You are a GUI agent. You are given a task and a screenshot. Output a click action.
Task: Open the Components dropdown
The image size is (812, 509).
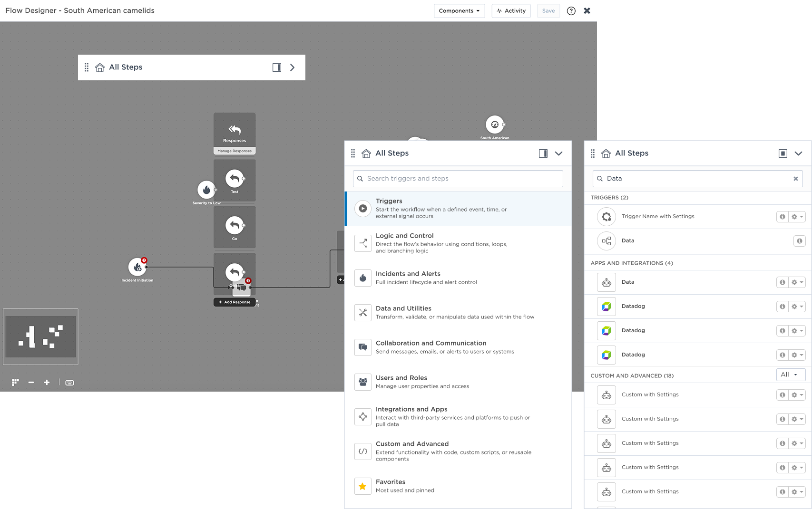[459, 11]
